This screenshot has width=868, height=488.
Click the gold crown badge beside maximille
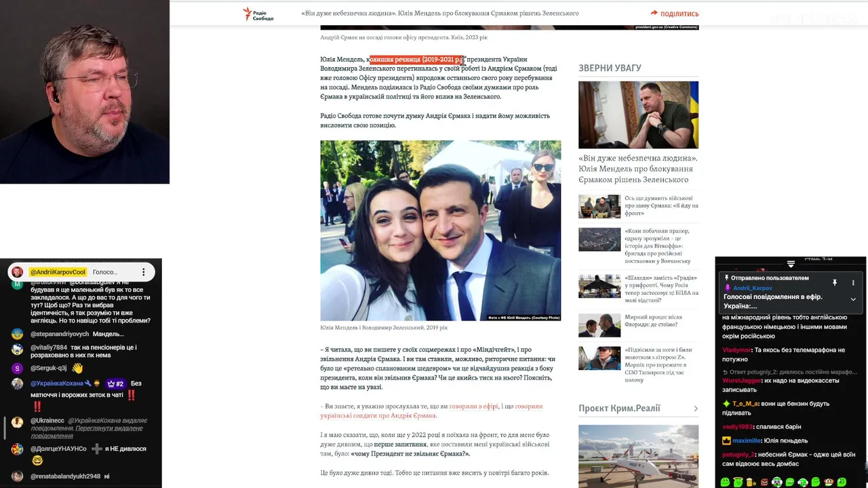(x=726, y=441)
